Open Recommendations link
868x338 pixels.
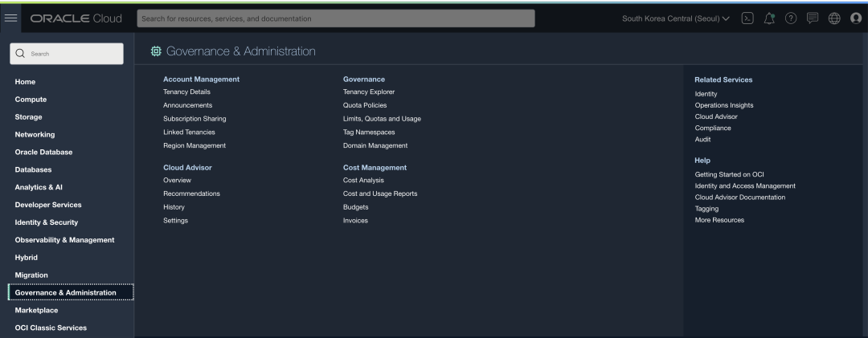coord(191,193)
